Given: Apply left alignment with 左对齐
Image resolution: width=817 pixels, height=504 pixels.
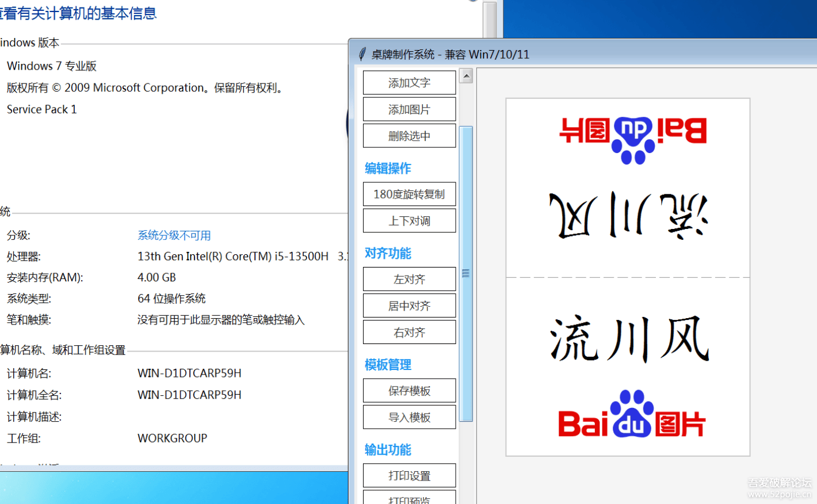Looking at the screenshot, I should coord(409,278).
